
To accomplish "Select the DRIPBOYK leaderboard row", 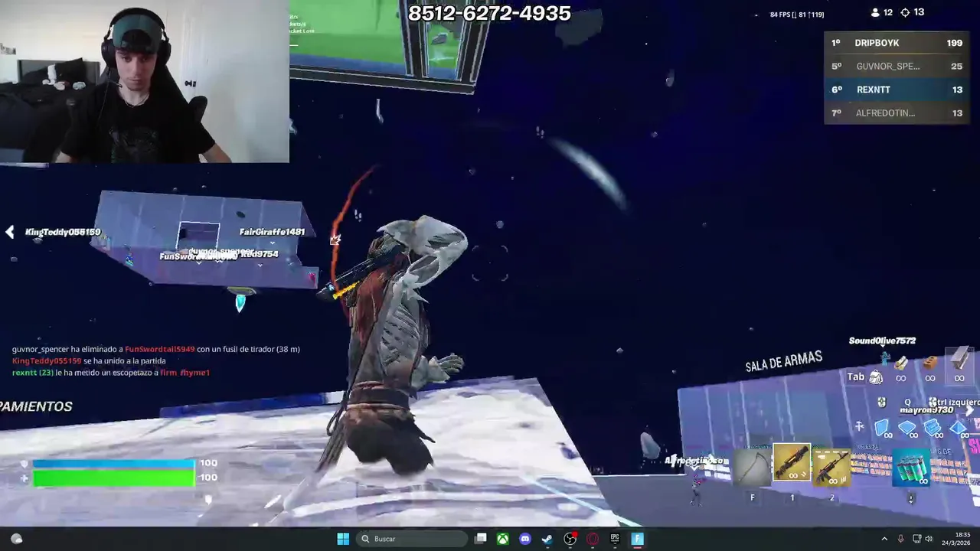I will tap(897, 43).
